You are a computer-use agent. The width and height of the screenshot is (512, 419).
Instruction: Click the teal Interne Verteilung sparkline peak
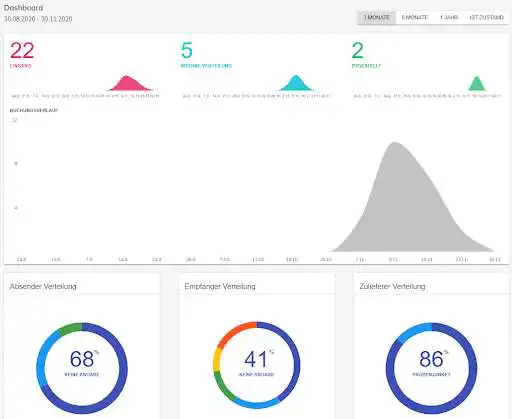296,83
